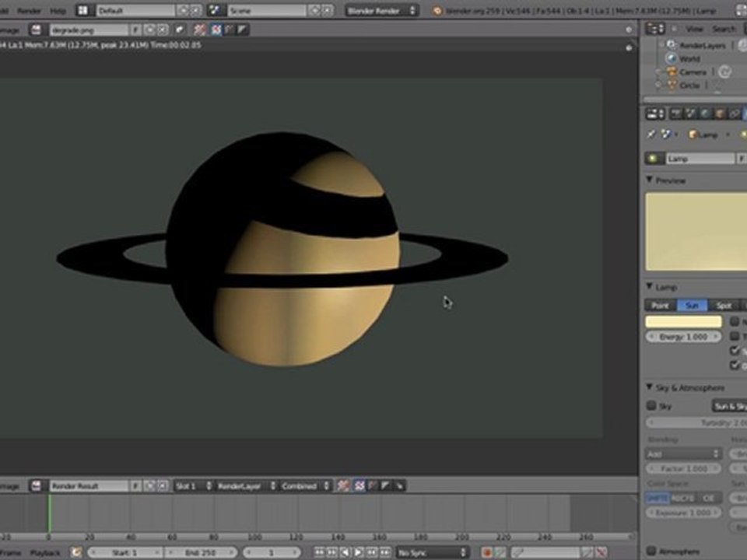
Task: Collapse the Sky & Atmosphere panel
Action: pos(649,387)
